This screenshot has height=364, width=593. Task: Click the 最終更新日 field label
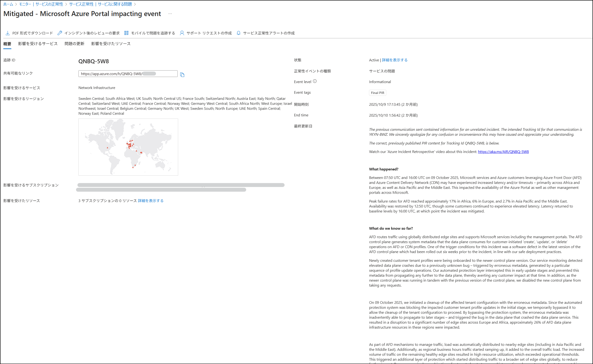[303, 126]
